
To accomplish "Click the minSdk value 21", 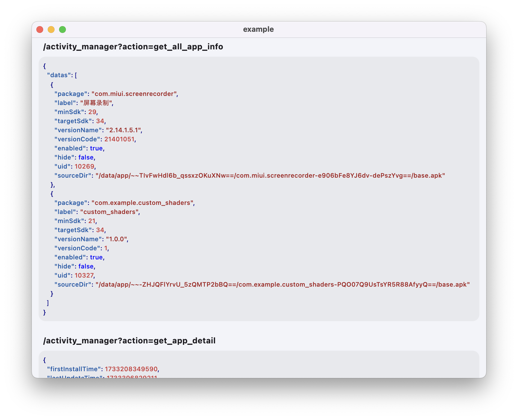I will (92, 221).
